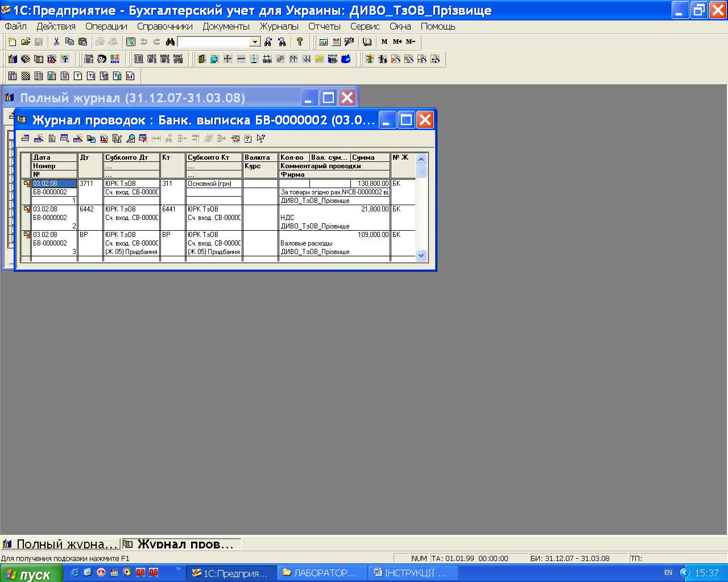
Task: Select the sum cell 21,800.00
Action: click(x=370, y=209)
